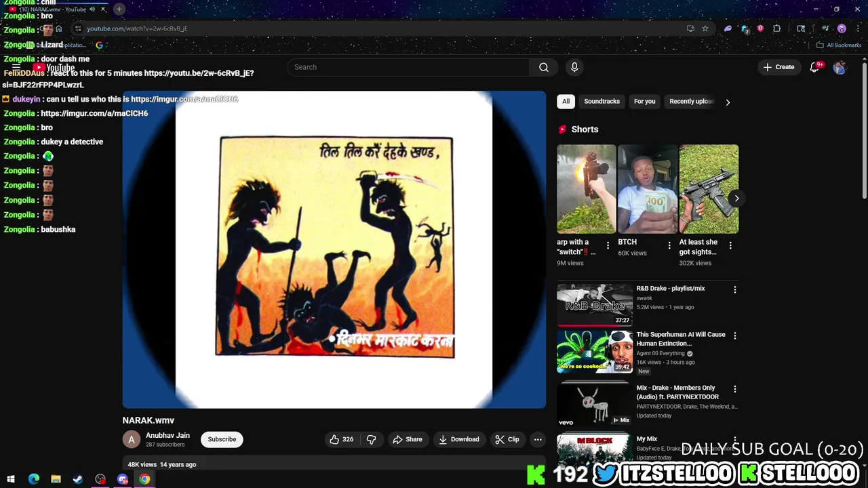The image size is (868, 488).
Task: Click into the YouTube search field
Action: pos(410,67)
